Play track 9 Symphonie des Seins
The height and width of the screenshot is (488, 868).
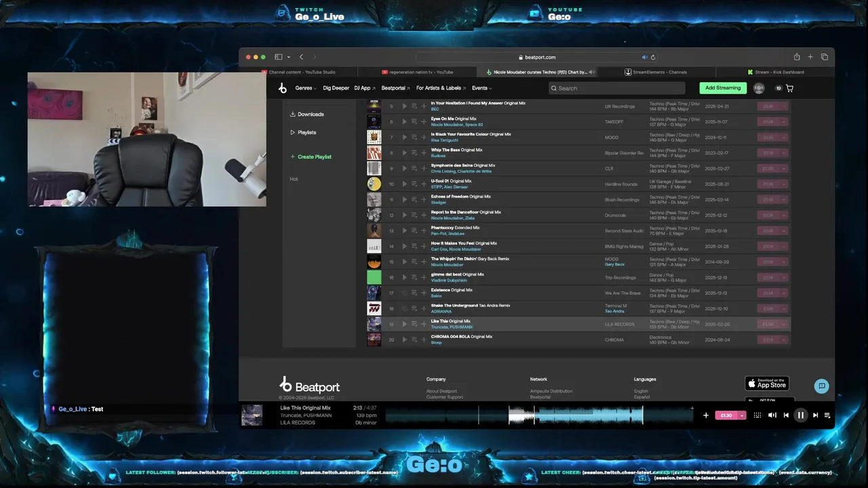(405, 168)
